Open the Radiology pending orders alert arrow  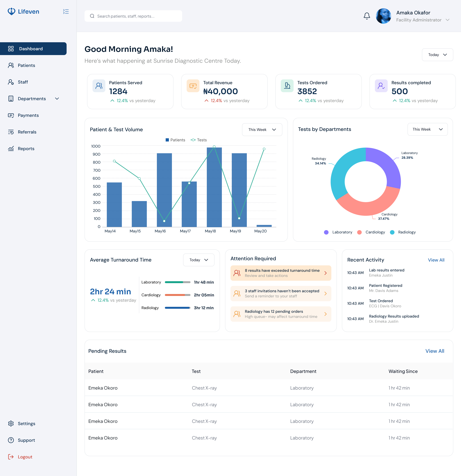point(325,314)
